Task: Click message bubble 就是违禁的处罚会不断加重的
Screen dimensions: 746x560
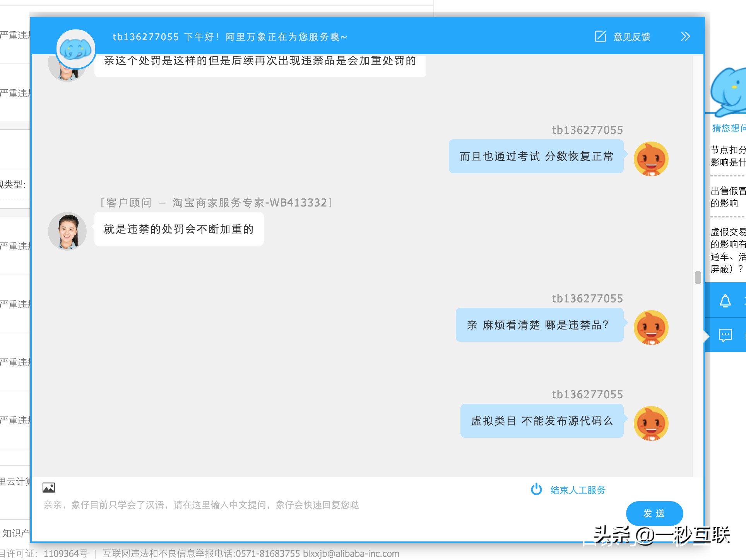Action: point(178,229)
